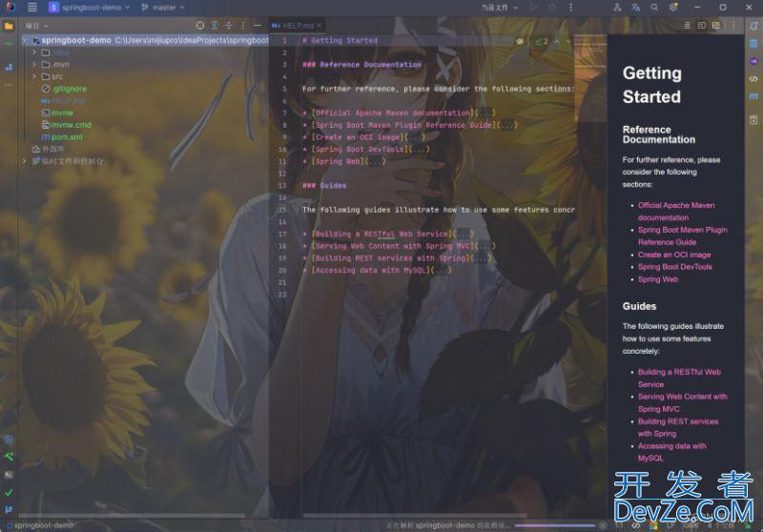Open IDE settings gear icon
The image size is (763, 532).
tap(673, 8)
